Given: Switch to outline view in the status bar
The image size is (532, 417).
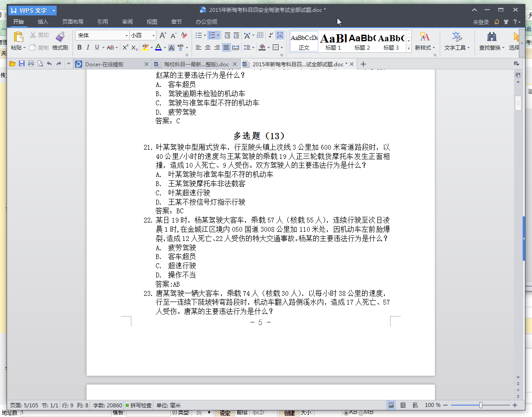Looking at the screenshot, I should point(403,405).
